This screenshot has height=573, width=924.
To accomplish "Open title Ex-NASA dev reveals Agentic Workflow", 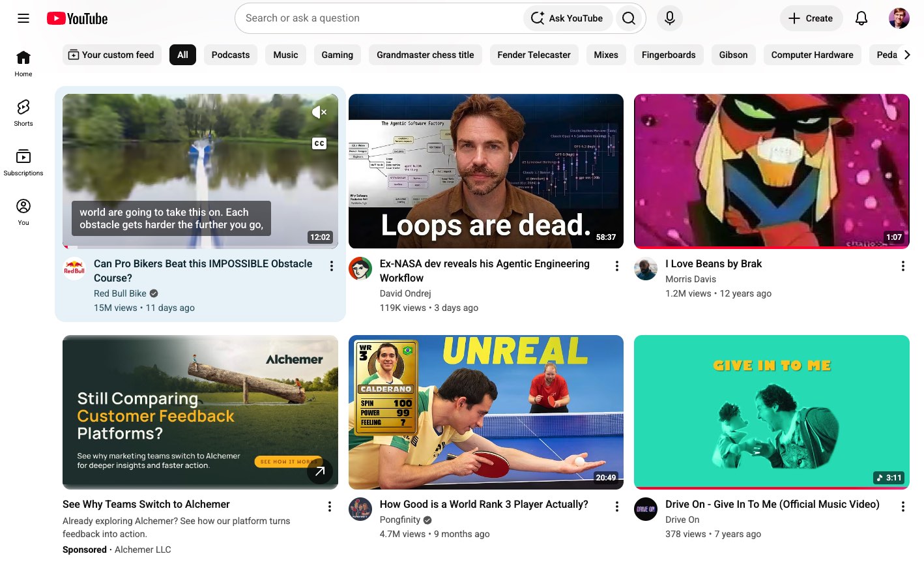I will pos(485,271).
